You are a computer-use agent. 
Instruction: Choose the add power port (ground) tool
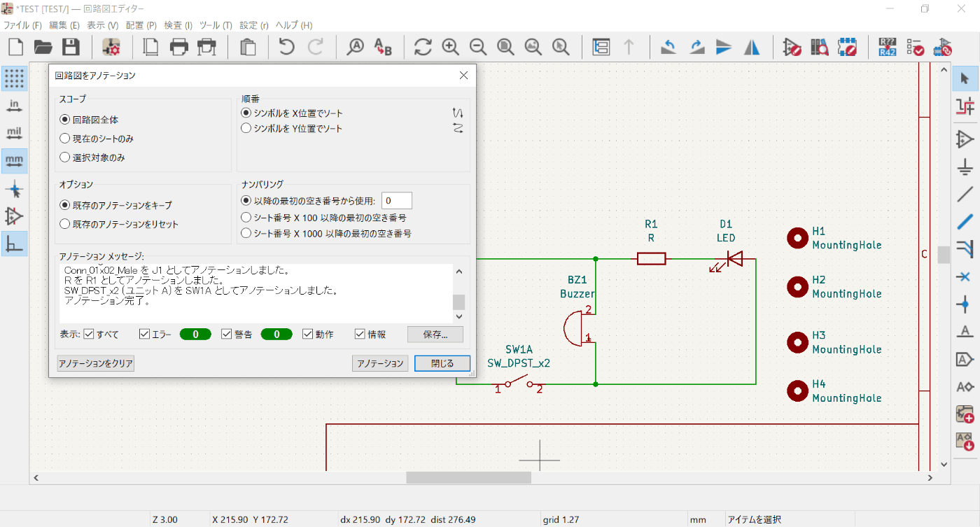point(965,167)
